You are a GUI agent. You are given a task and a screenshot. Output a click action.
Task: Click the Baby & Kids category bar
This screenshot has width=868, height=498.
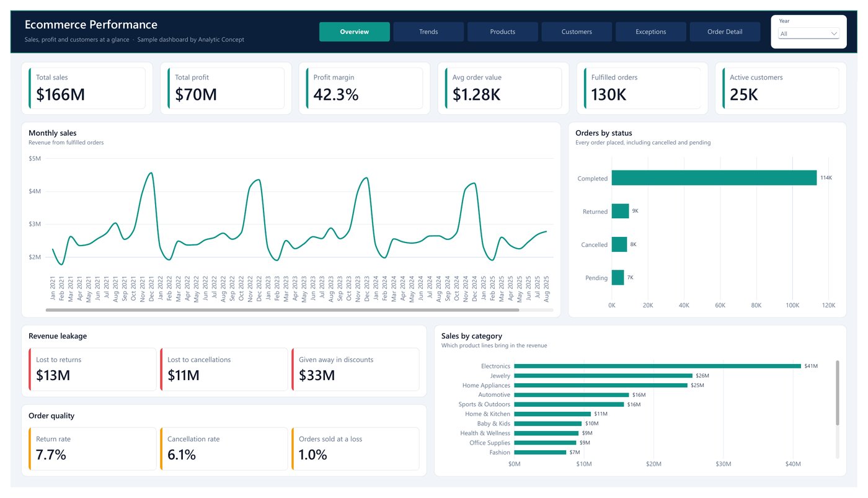coord(547,424)
